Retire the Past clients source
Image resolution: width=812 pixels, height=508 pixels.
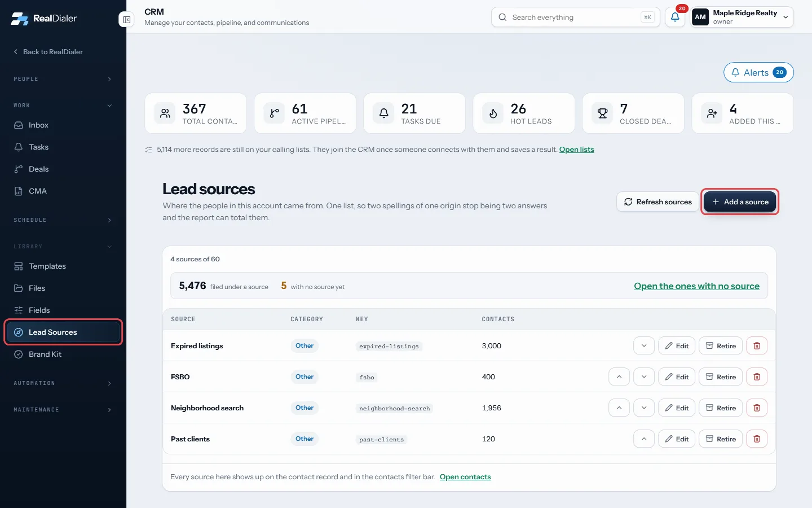pyautogui.click(x=721, y=439)
